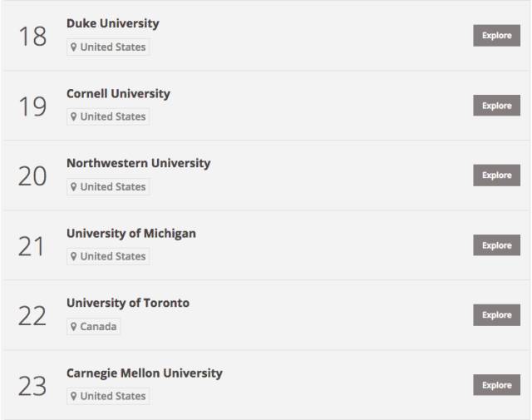This screenshot has width=532, height=420.
Task: Explore Duke University
Action: pyautogui.click(x=497, y=36)
